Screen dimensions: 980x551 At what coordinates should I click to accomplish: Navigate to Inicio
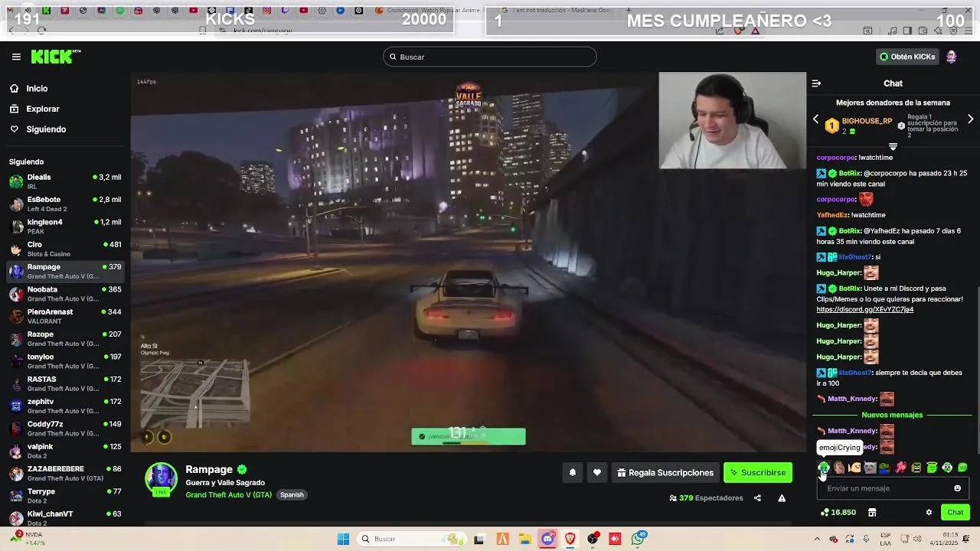pos(37,89)
